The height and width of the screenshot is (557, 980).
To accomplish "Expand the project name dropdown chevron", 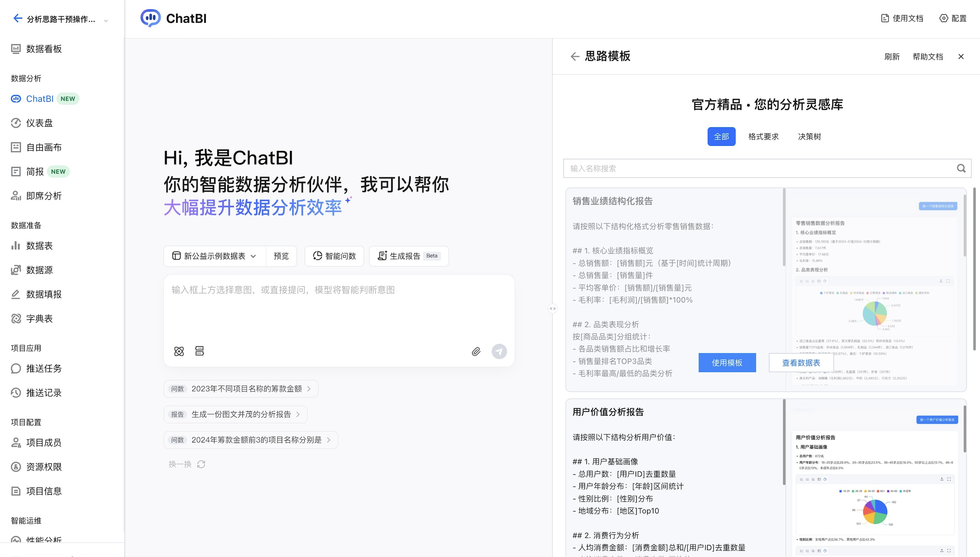I will click(106, 20).
